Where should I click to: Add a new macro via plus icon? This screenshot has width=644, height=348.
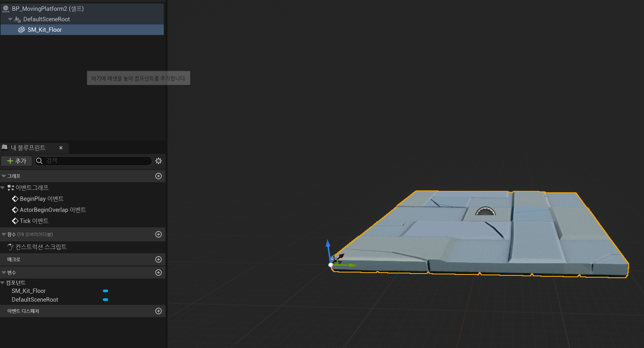[159, 259]
